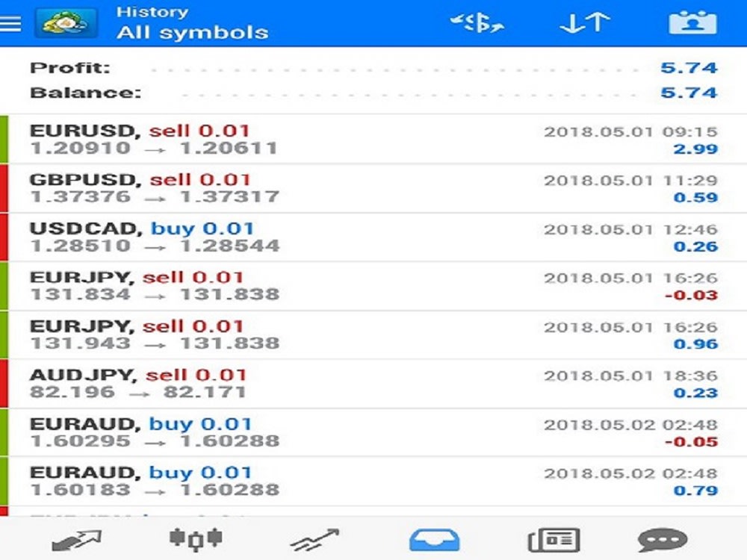
Task: Tap the 'All symbols' header title
Action: click(193, 33)
